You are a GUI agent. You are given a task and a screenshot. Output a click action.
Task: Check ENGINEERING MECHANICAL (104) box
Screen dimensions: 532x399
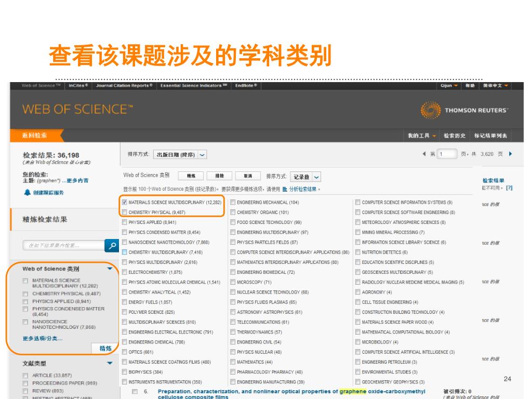tap(233, 202)
